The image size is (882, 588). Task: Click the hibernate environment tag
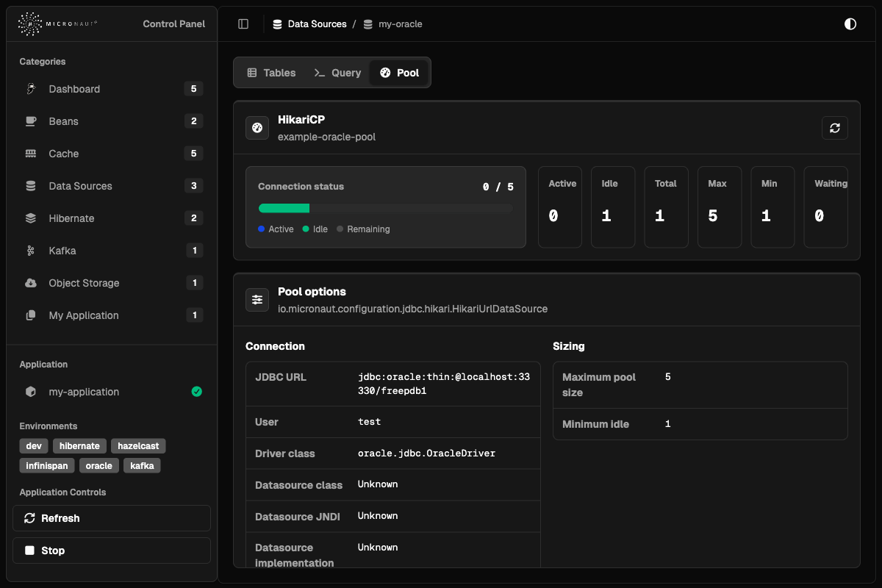click(79, 446)
